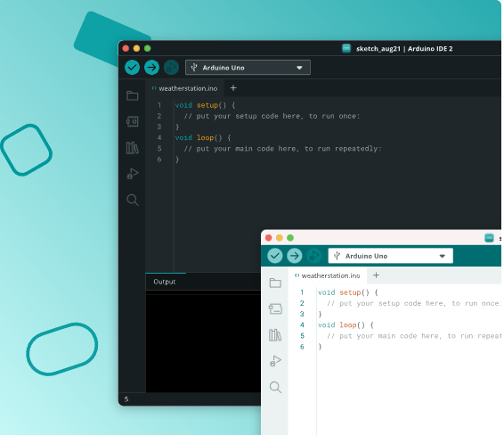Image resolution: width=504 pixels, height=435 pixels.
Task: Switch to Output panel tab
Action: (x=165, y=282)
